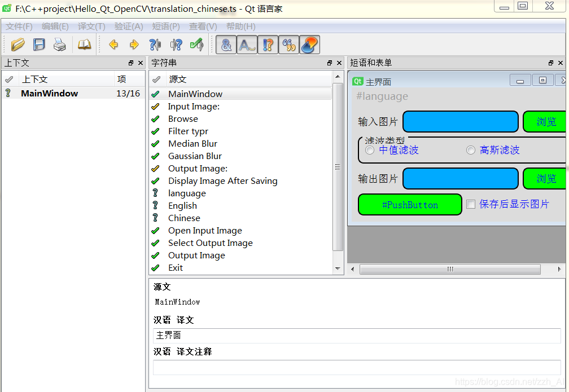
Task: Click the 项 column header in context list
Action: [x=129, y=79]
